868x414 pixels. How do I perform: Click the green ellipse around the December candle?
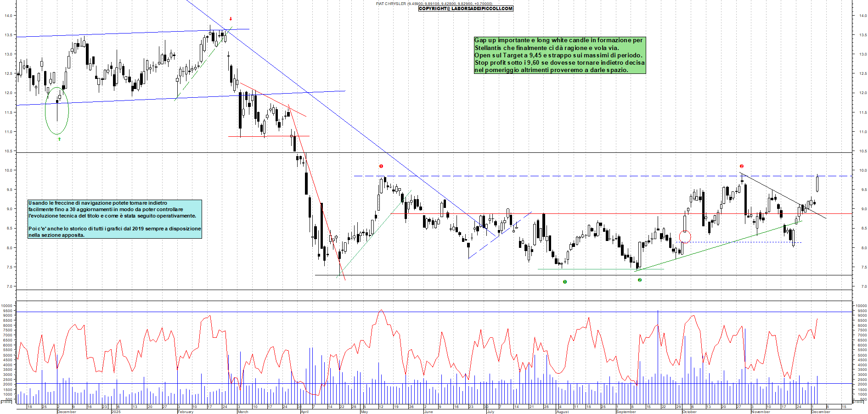pos(57,110)
